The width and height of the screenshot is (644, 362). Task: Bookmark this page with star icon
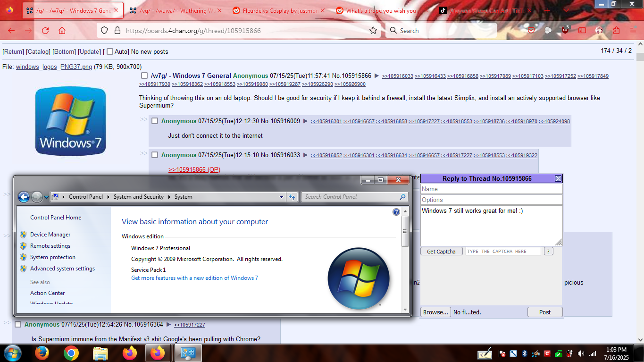373,31
